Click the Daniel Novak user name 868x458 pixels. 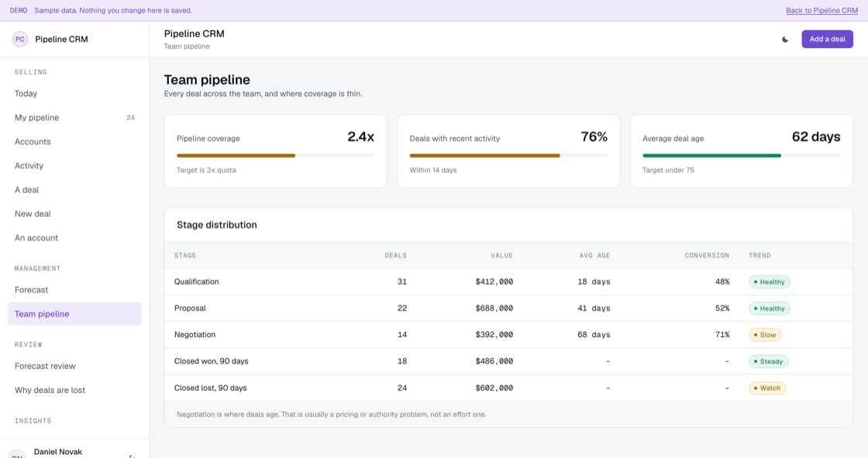(x=58, y=452)
